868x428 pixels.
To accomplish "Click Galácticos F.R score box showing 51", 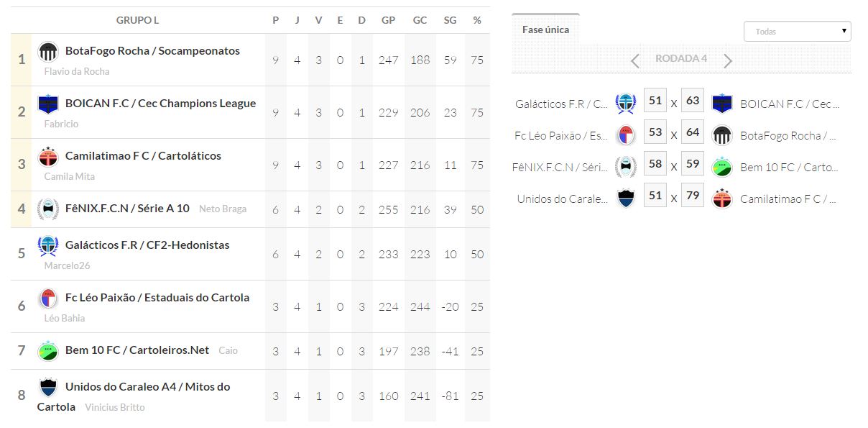I will 655,101.
